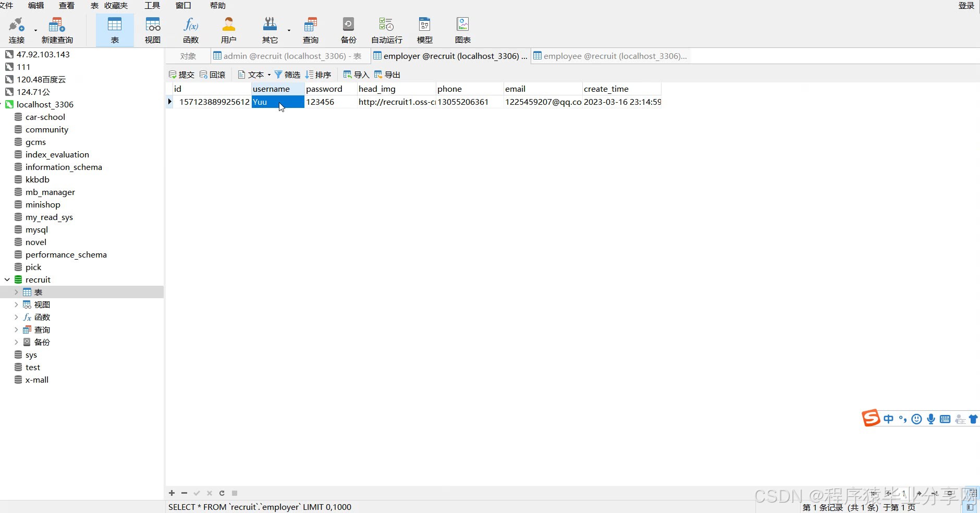Click 导入 import button

[x=356, y=75]
